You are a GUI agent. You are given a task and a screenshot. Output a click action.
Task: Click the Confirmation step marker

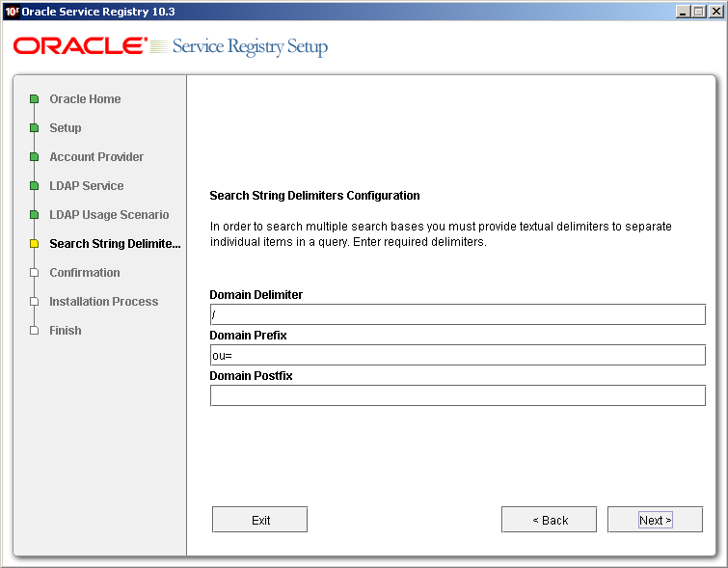[x=34, y=273]
